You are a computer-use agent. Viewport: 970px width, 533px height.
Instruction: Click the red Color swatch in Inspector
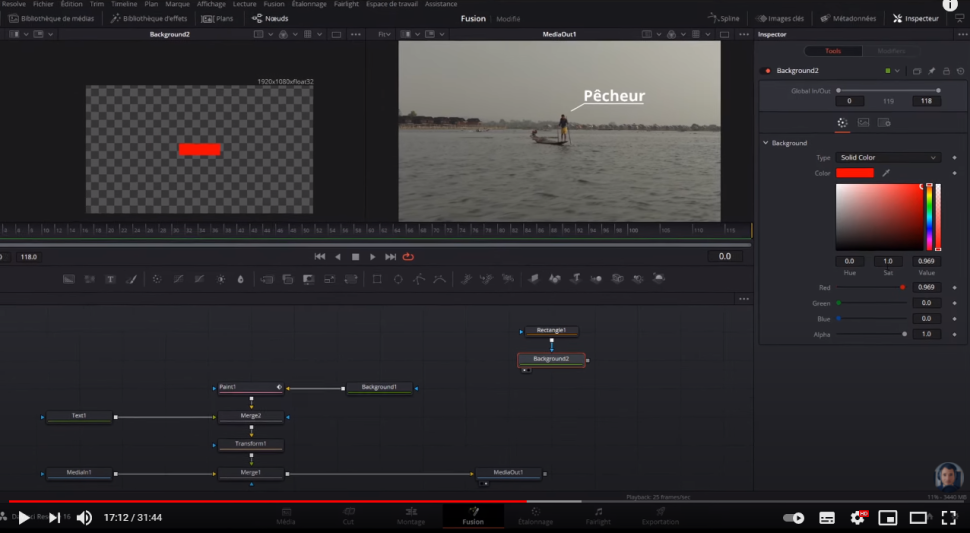coord(854,173)
